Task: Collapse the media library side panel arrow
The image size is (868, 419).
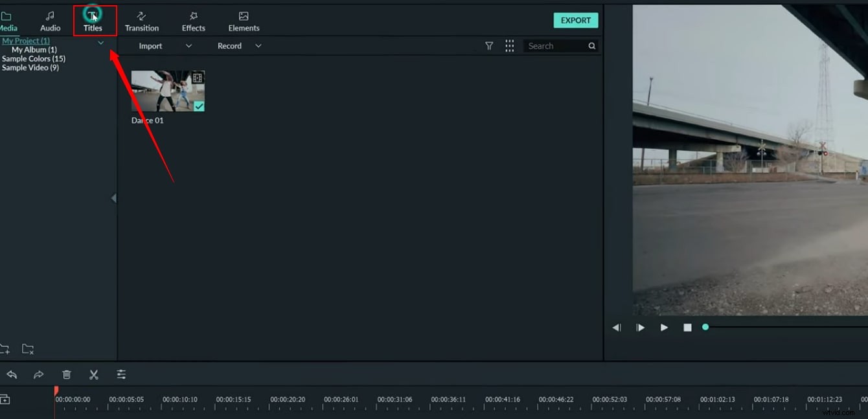Action: coord(113,198)
